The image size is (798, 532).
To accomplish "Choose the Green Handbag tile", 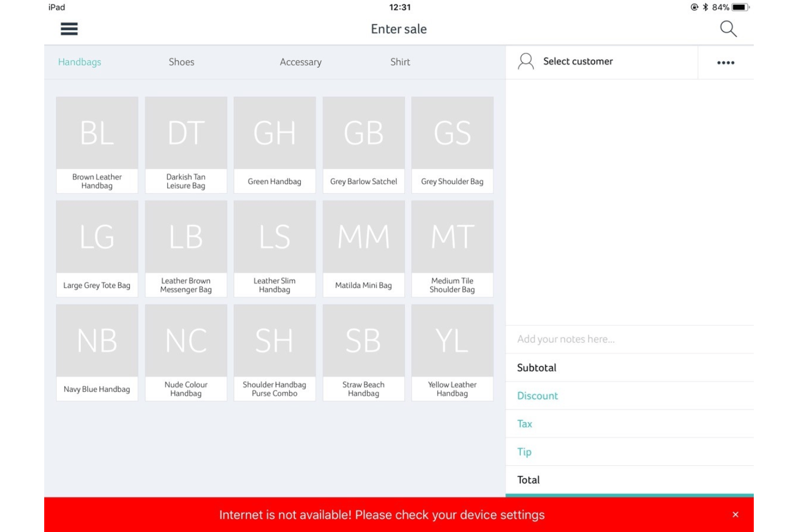I will click(x=274, y=145).
